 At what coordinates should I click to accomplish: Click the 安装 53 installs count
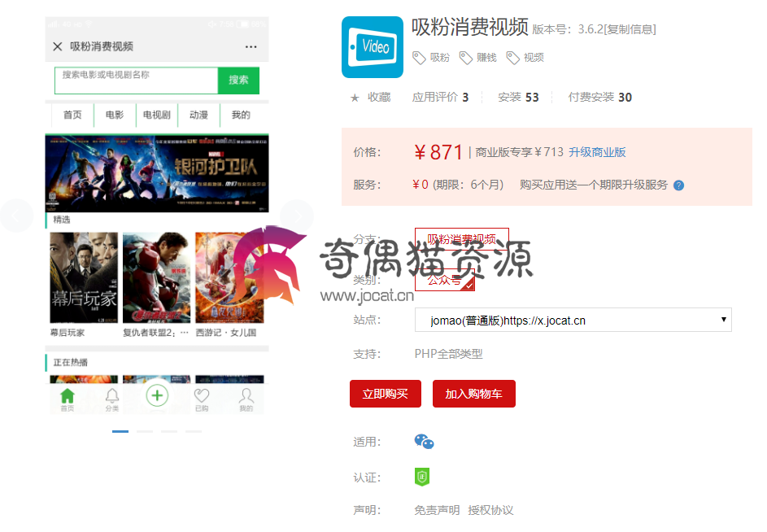tap(518, 98)
